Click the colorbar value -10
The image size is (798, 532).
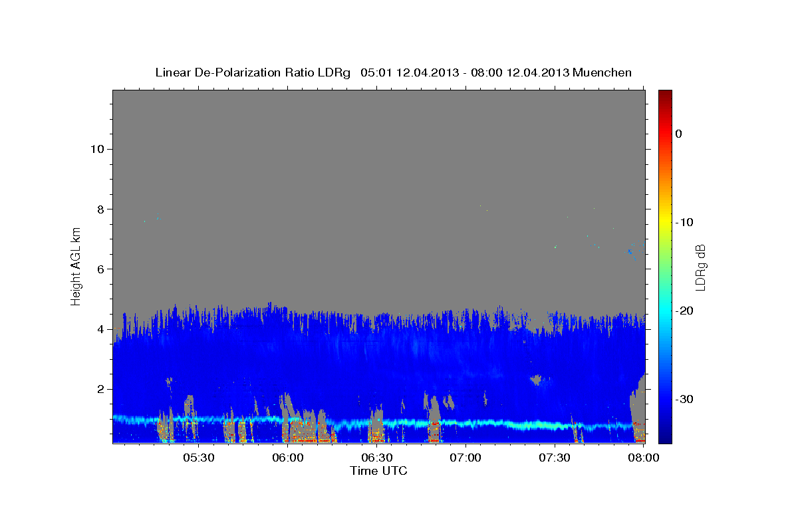coord(685,222)
